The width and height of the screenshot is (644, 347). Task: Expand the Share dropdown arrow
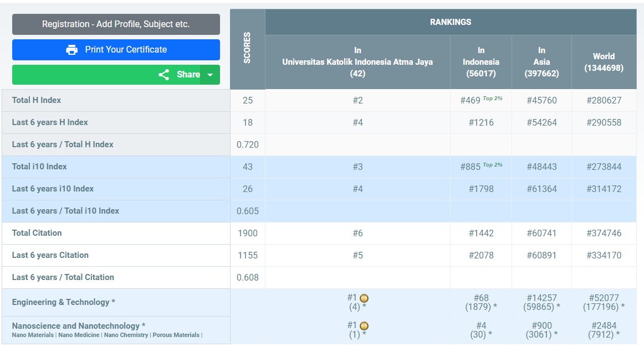tap(210, 75)
